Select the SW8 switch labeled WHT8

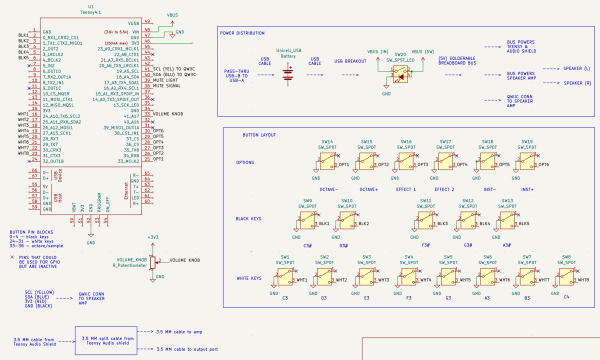[567, 277]
